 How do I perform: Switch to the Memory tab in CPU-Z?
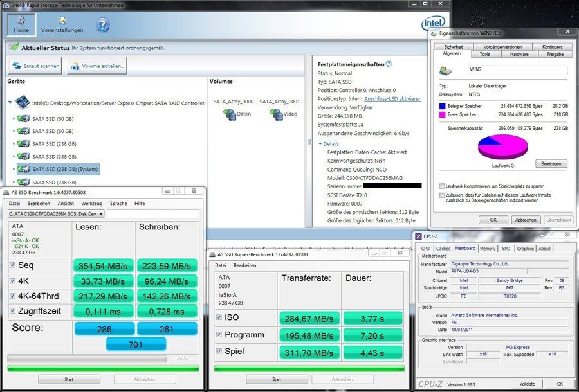coord(488,249)
